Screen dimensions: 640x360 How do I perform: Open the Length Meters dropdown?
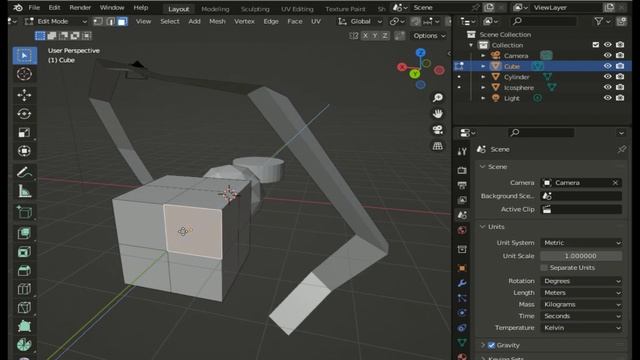pos(581,293)
